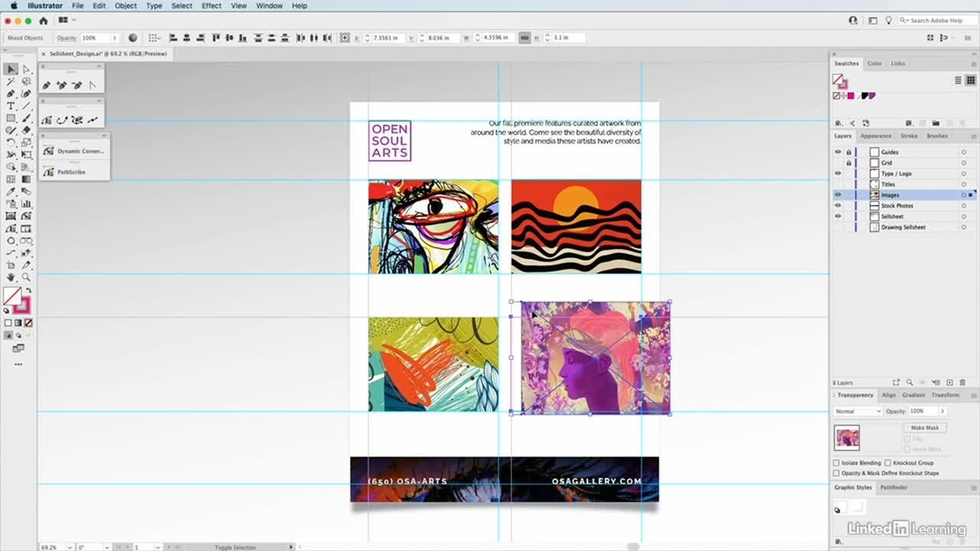Image resolution: width=980 pixels, height=551 pixels.
Task: Open the Effect menu
Action: pos(211,5)
